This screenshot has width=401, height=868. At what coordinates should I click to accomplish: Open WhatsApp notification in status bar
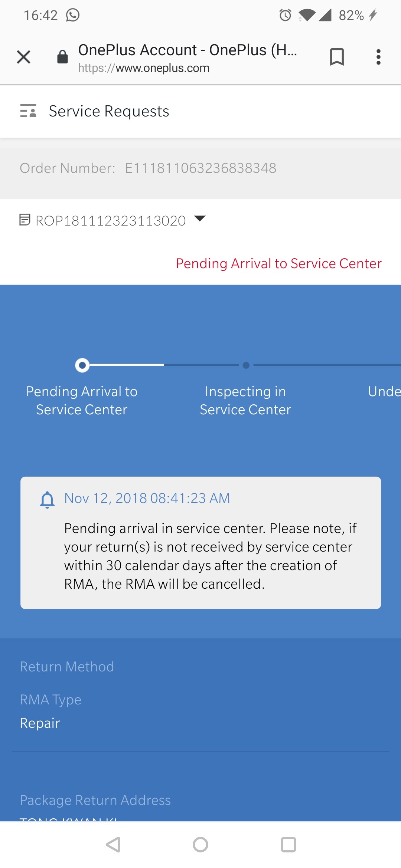click(73, 15)
